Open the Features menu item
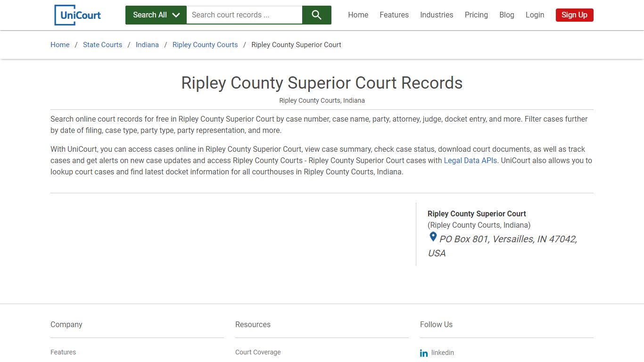The height and width of the screenshot is (362, 644). point(394,15)
